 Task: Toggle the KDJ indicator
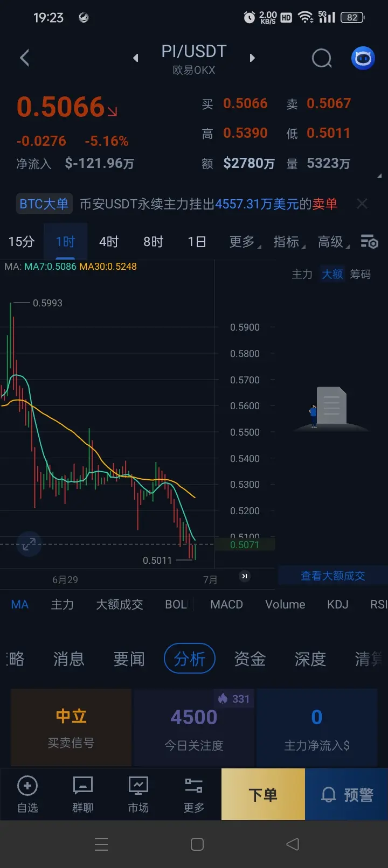[x=338, y=604]
